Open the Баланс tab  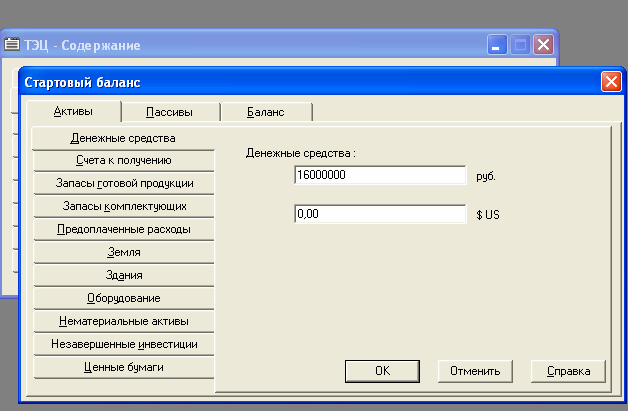tap(266, 112)
